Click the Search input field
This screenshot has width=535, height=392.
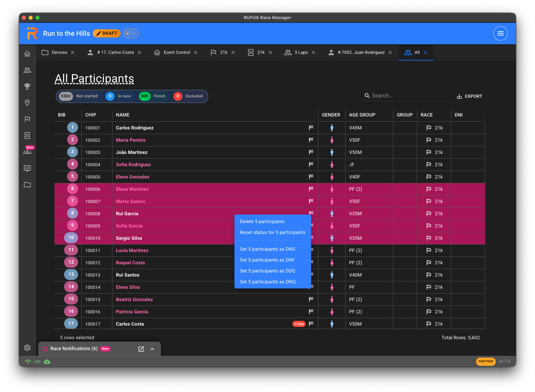coord(409,96)
